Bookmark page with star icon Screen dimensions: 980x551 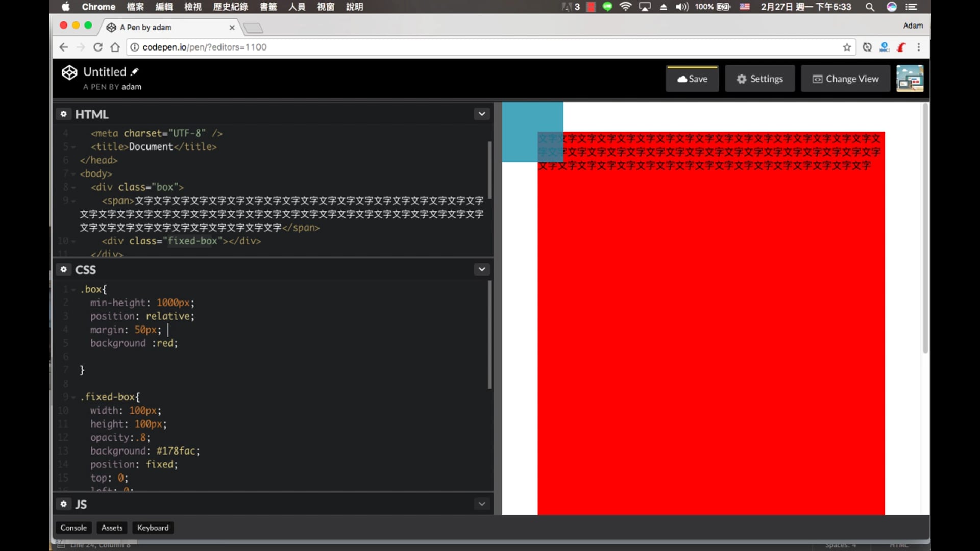point(847,47)
